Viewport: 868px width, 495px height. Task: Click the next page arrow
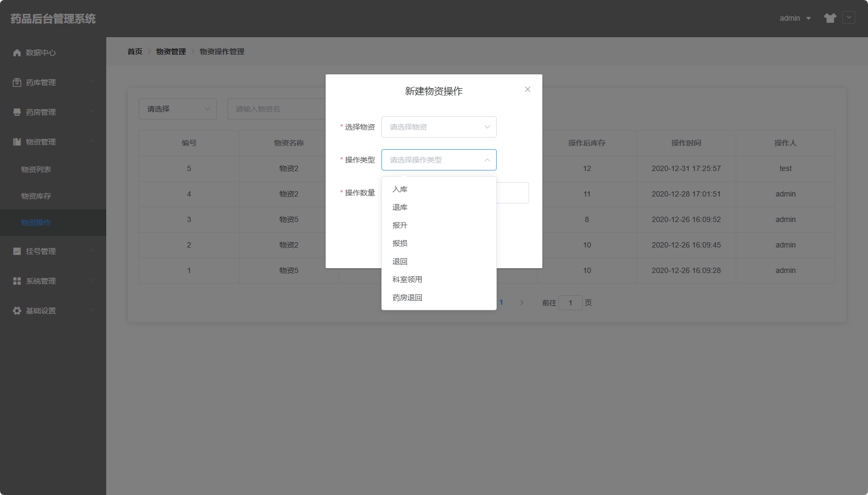[522, 302]
